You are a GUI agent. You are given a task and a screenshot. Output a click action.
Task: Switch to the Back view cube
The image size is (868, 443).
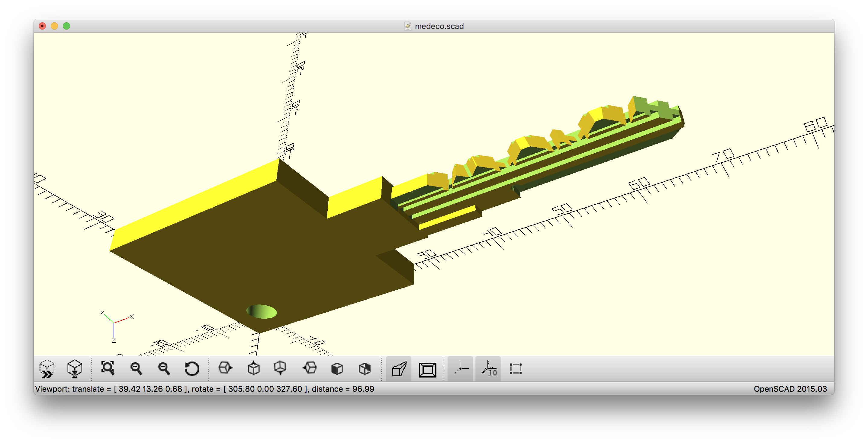365,369
